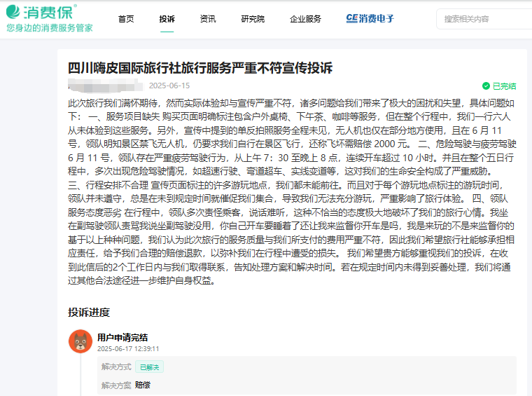The height and width of the screenshot is (396, 532).
Task: Open the 消费保 logo homepage link
Action: click(x=41, y=12)
